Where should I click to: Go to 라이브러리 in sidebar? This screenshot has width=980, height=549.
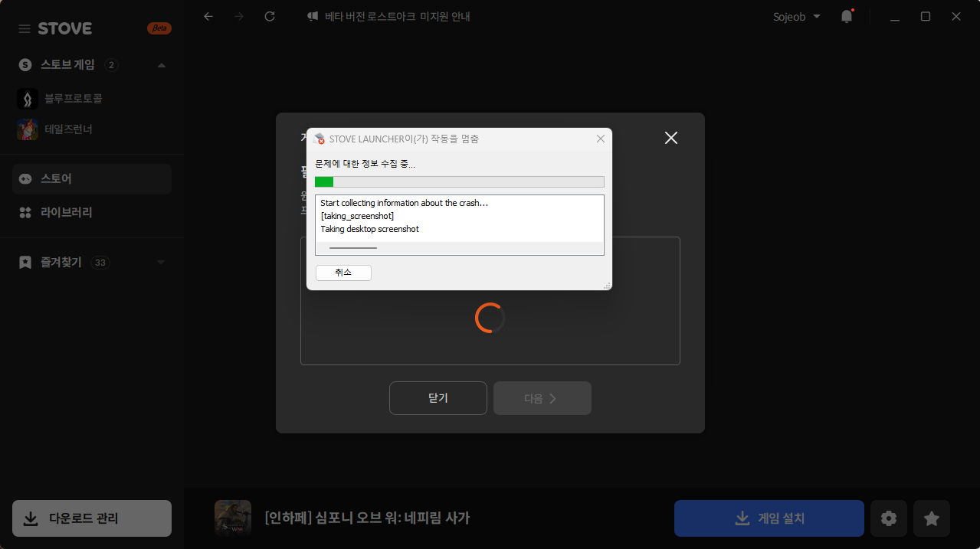[x=92, y=212]
